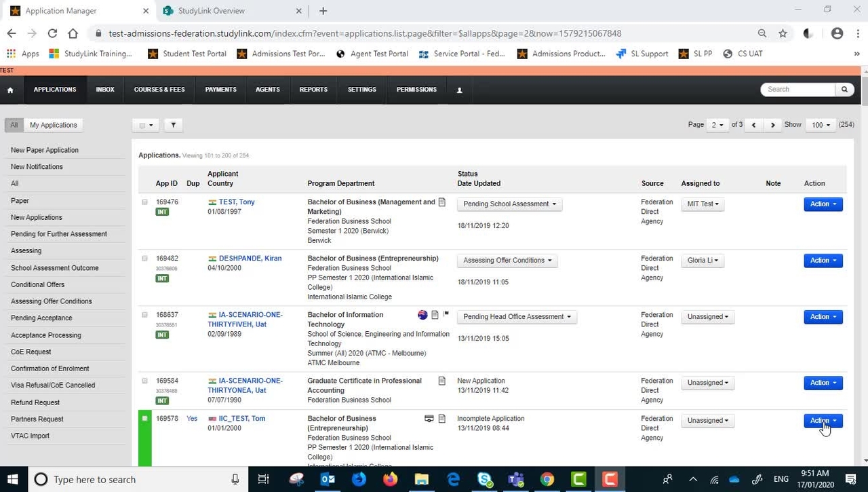868x492 pixels.
Task: Open Action dropdown for TEST, Tony
Action: pos(823,204)
